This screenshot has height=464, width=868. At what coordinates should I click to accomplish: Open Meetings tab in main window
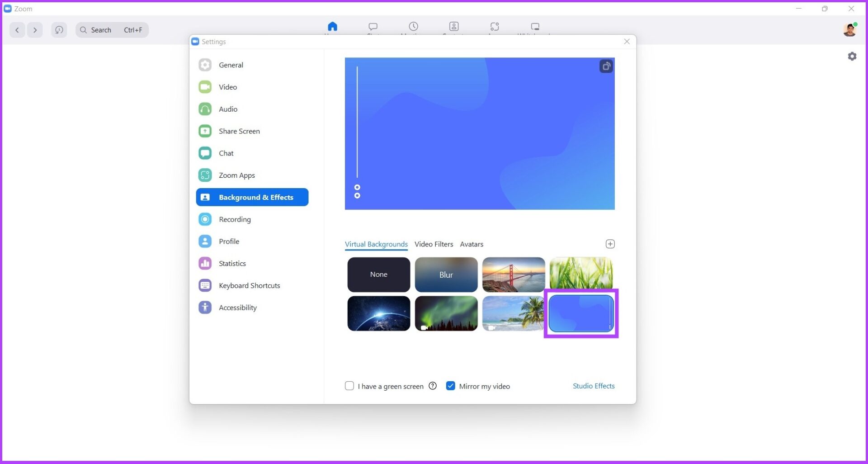click(x=413, y=27)
